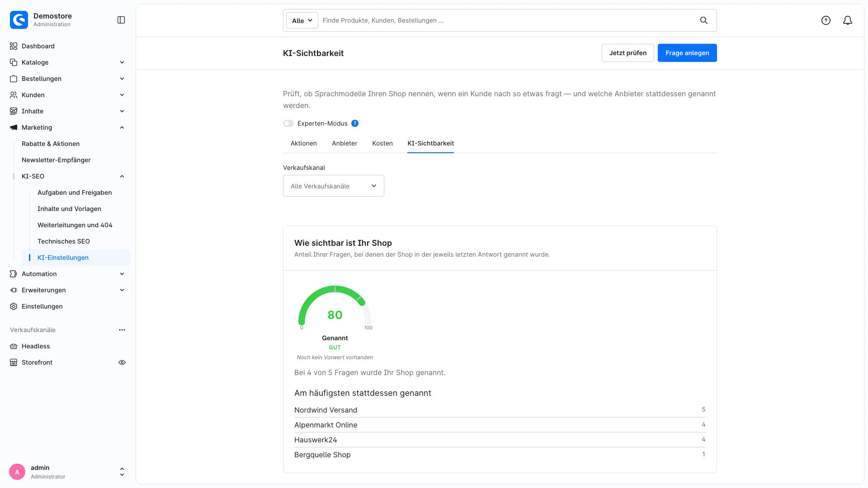Viewport: 868px width, 488px height.
Task: Click the Storefront shop icon
Action: point(14,362)
